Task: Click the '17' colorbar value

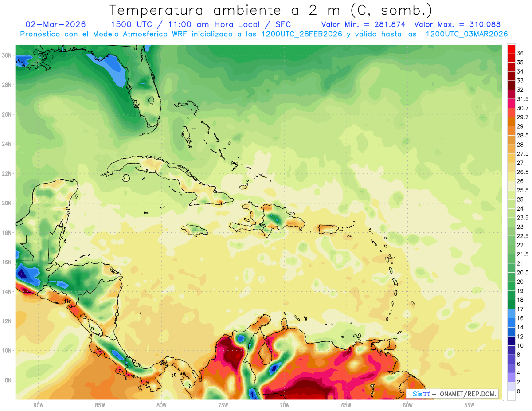Action: 520,309
